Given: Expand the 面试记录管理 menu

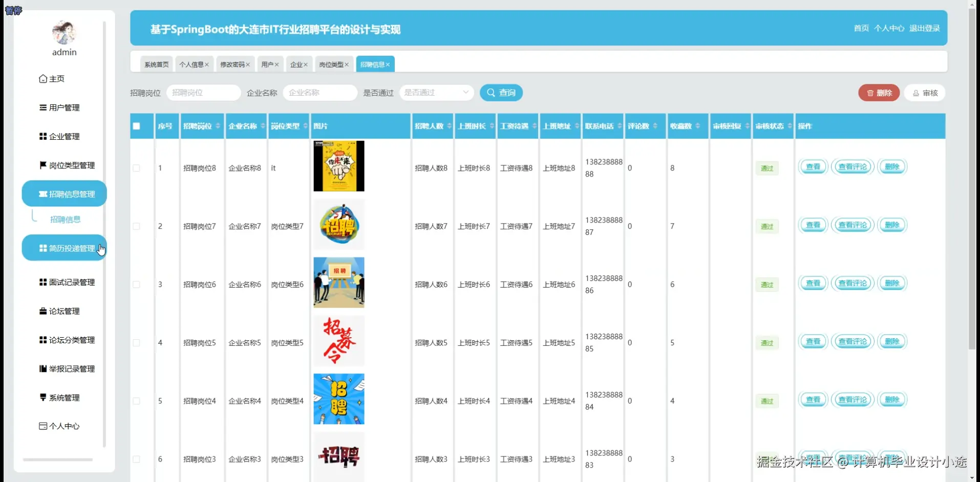Looking at the screenshot, I should coord(67,282).
